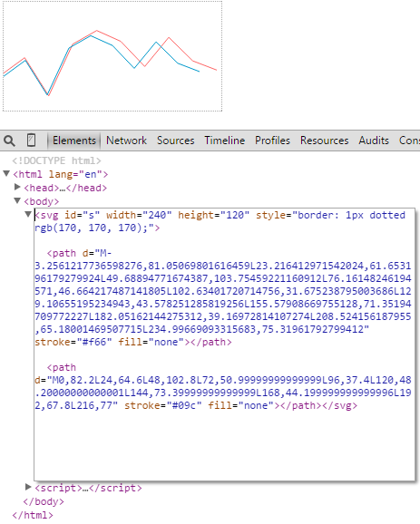This screenshot has width=420, height=524.
Task: Select the closing </body> tag line
Action: pyautogui.click(x=44, y=501)
